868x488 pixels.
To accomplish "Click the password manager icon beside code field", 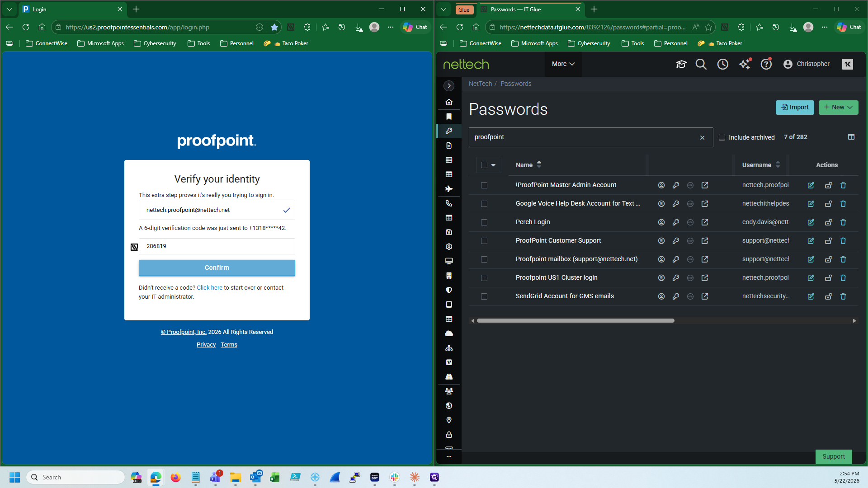I will coord(134,247).
